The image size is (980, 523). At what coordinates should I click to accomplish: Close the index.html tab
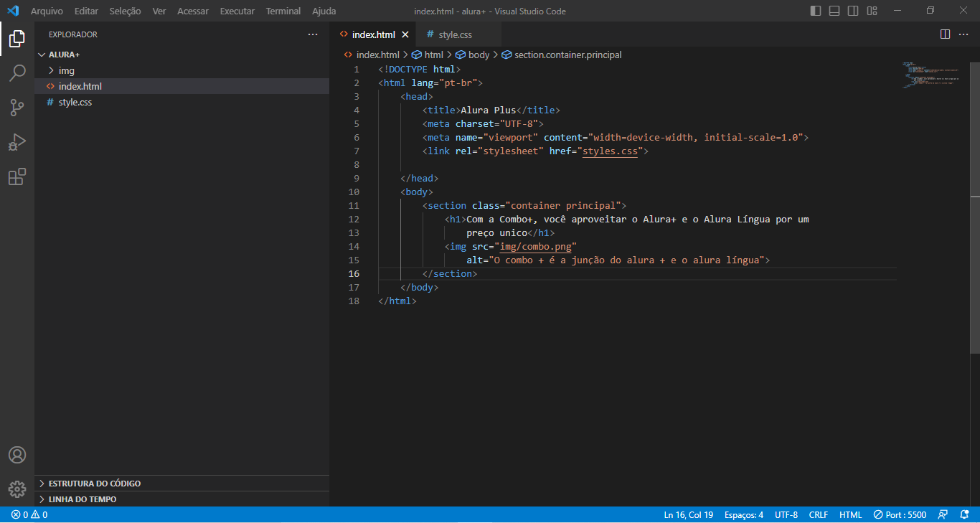(405, 34)
